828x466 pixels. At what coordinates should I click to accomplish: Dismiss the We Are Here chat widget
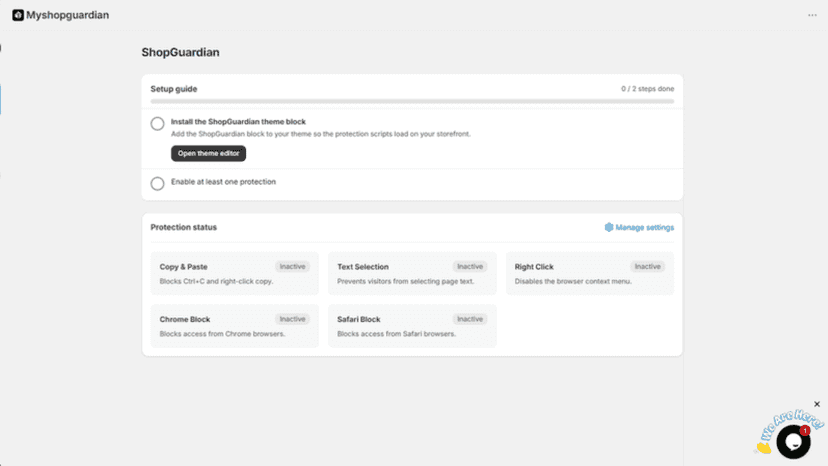point(817,404)
